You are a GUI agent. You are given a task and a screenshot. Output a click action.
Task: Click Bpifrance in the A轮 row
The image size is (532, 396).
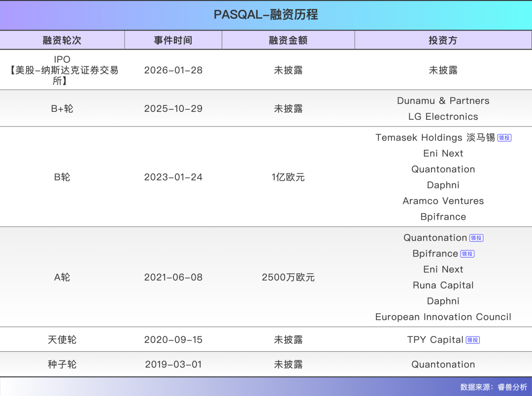click(435, 254)
